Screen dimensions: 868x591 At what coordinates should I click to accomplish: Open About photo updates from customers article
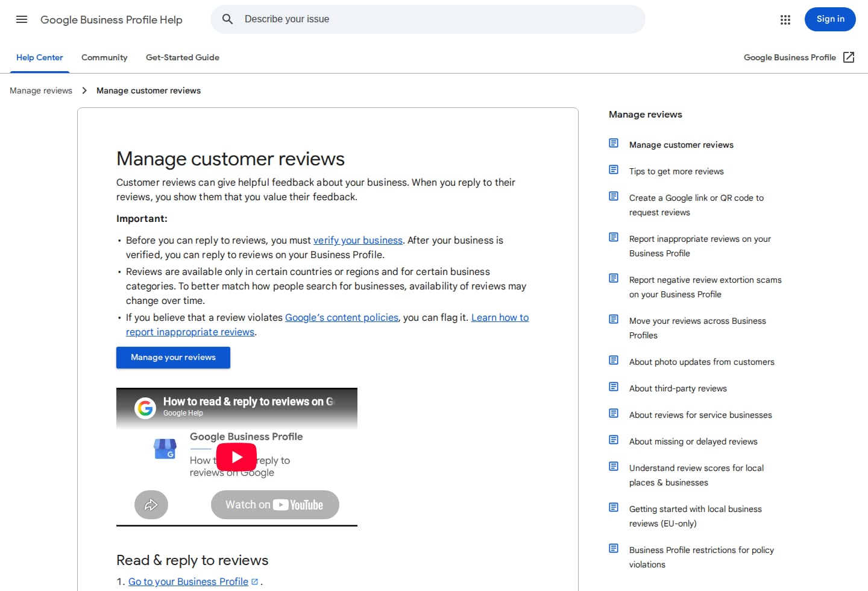[702, 362]
